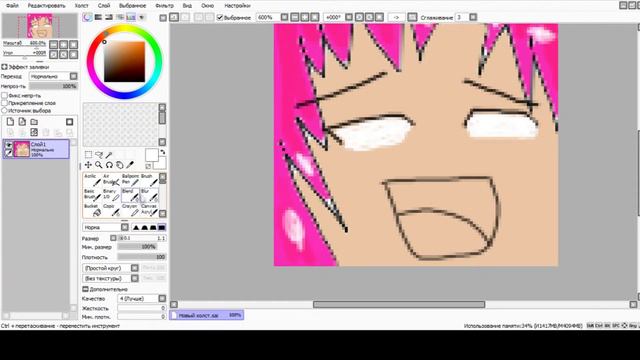
Task: Open the Холст menu
Action: (x=81, y=6)
